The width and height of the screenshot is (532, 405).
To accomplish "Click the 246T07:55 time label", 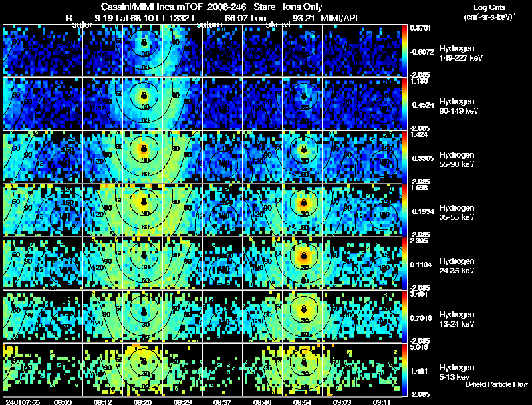I will (23, 402).
